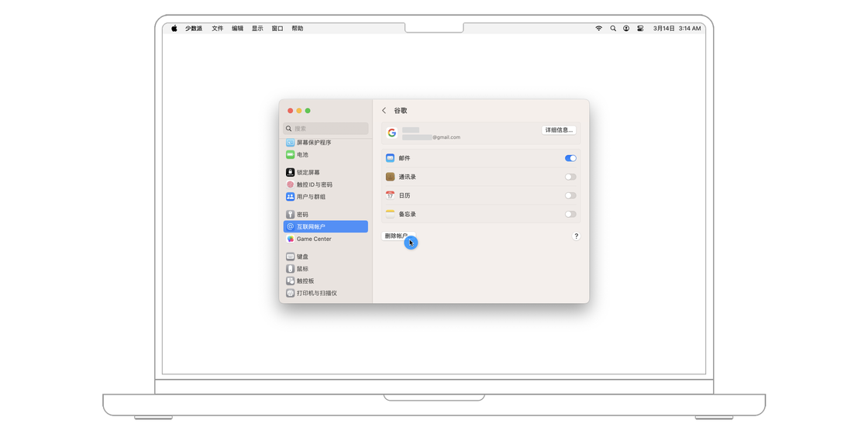Screen dimensions: 868x434
Task: Enable the 备忘录 toggle
Action: click(570, 214)
